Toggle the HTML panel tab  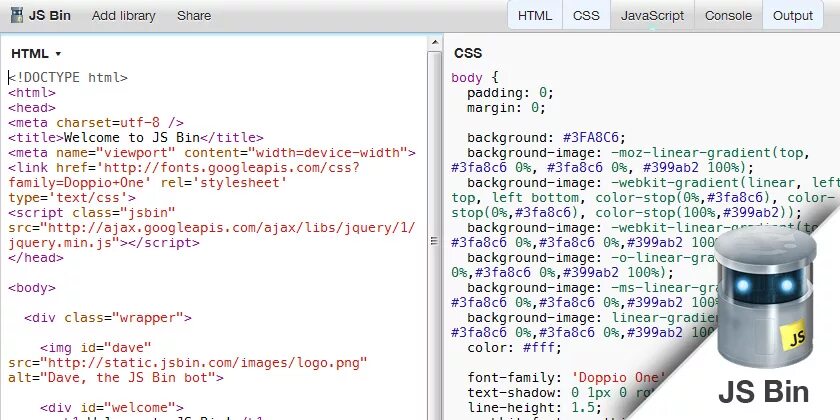coord(535,16)
